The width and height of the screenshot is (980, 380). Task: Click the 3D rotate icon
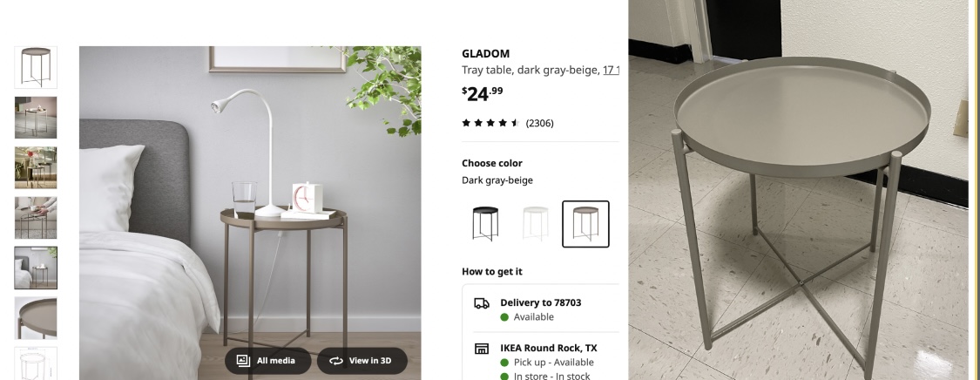point(336,361)
